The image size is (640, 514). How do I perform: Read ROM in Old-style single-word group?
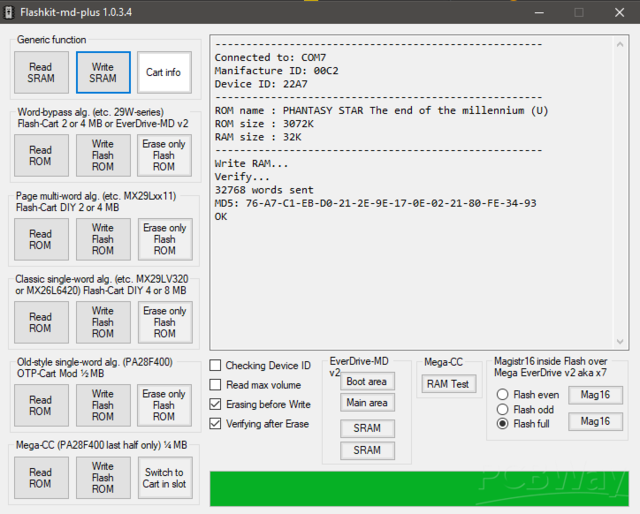(x=41, y=405)
